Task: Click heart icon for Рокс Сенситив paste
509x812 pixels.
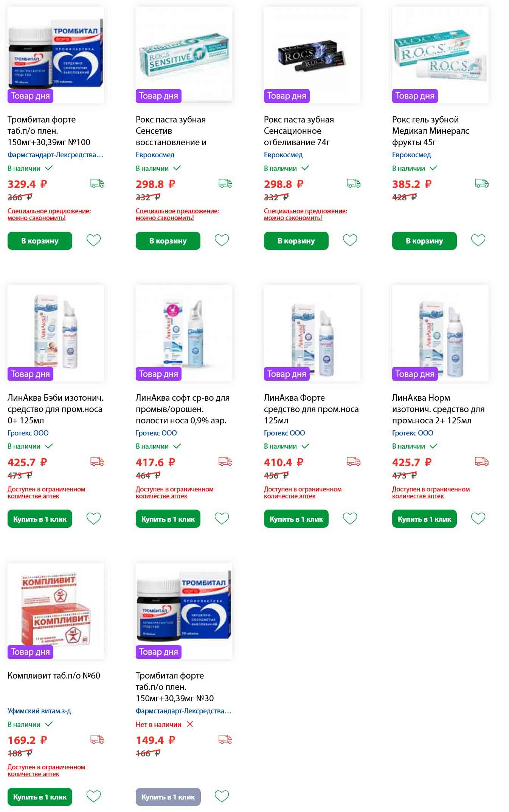Action: click(x=222, y=240)
